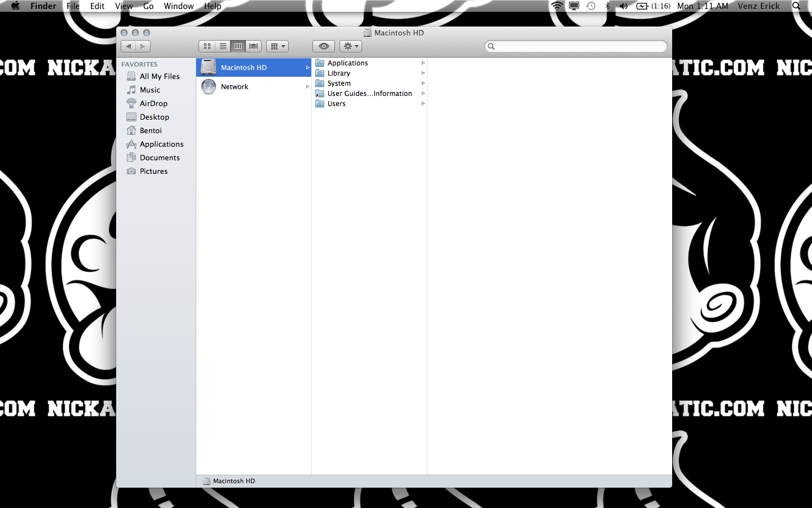Click the Bluetooth menu bar icon
Viewport: 812px width, 508px height.
click(x=608, y=6)
